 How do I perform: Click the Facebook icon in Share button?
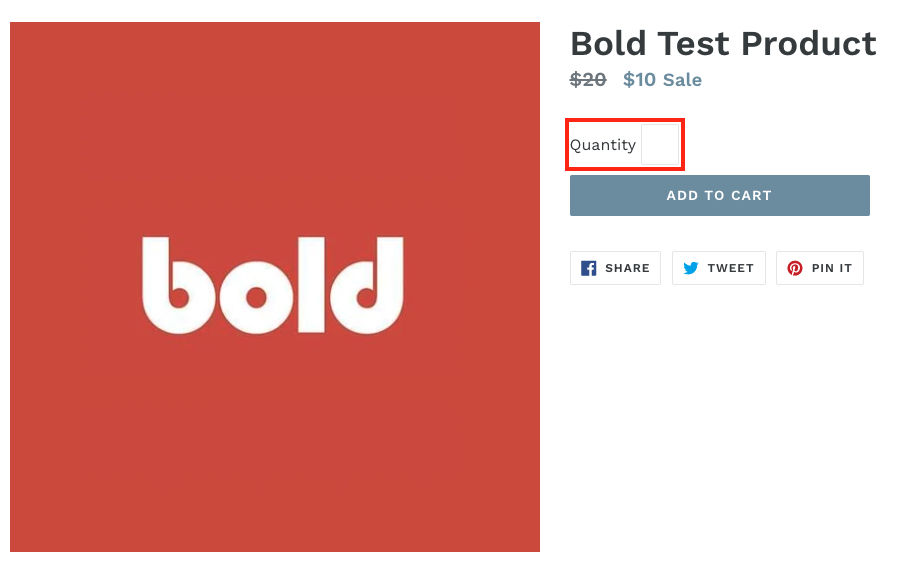point(588,268)
